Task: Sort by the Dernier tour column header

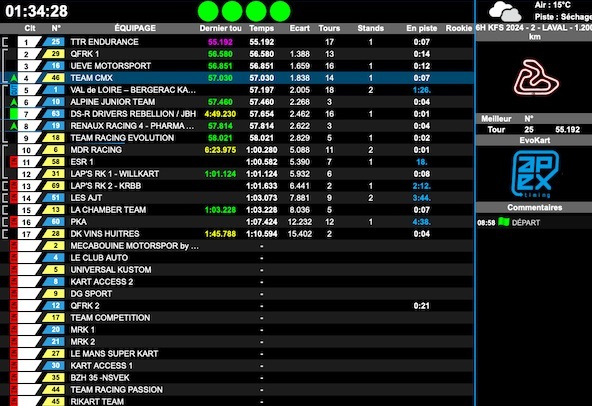Action: (x=220, y=28)
